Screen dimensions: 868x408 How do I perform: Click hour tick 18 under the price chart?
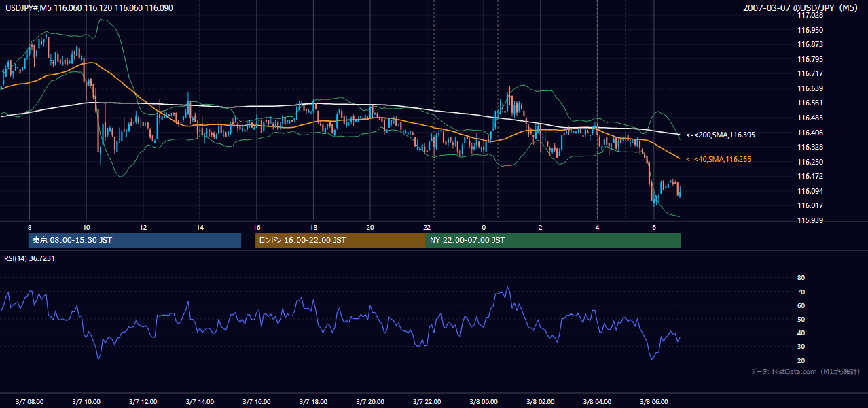click(x=313, y=227)
